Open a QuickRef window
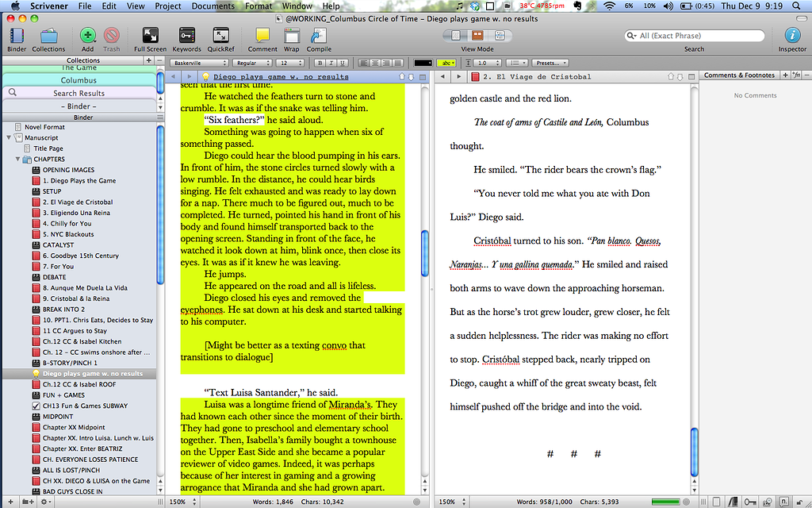 pyautogui.click(x=220, y=35)
